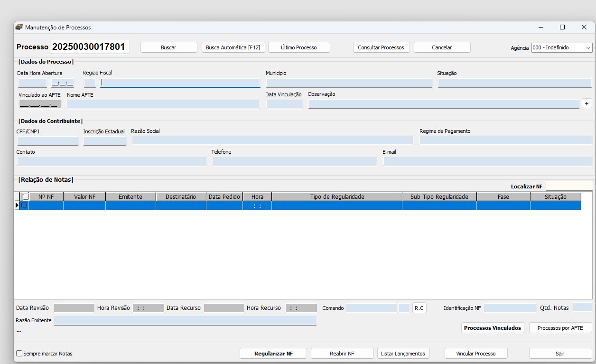The height and width of the screenshot is (364, 596).
Task: Open Último Processo
Action: tap(299, 47)
